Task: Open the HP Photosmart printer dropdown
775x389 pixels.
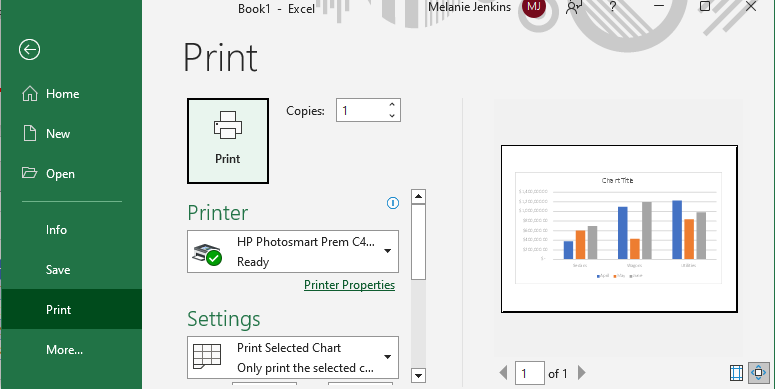Action: 293,251
